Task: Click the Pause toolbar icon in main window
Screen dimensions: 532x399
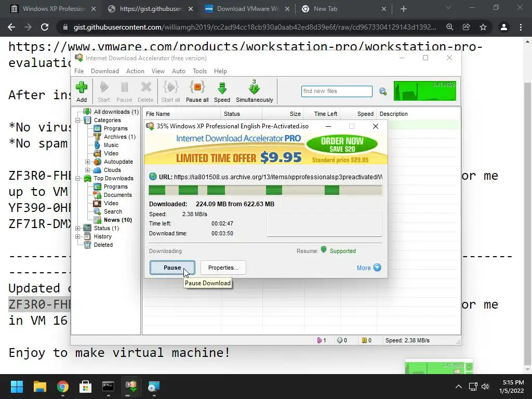Action: [x=124, y=91]
